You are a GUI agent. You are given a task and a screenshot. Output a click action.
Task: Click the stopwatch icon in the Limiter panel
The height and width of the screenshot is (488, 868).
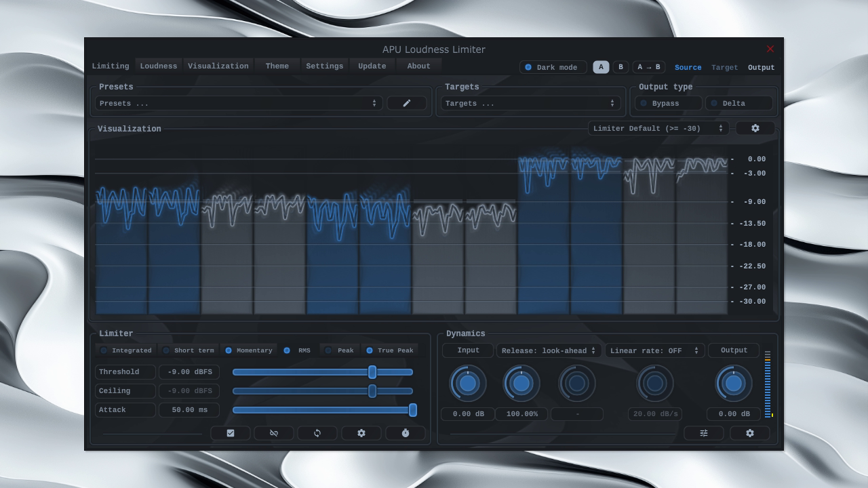pos(405,432)
